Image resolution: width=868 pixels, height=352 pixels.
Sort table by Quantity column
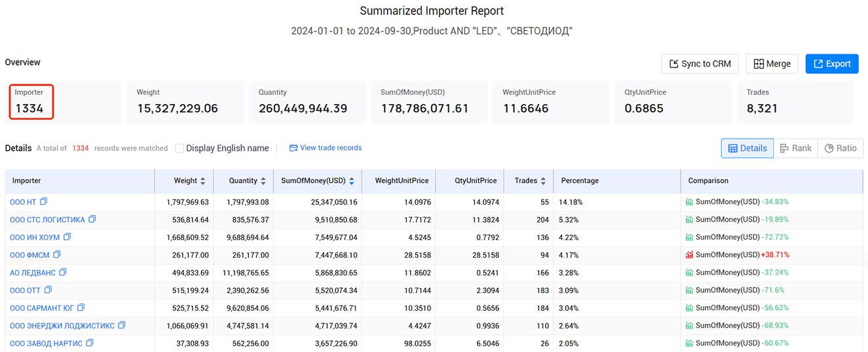(263, 181)
